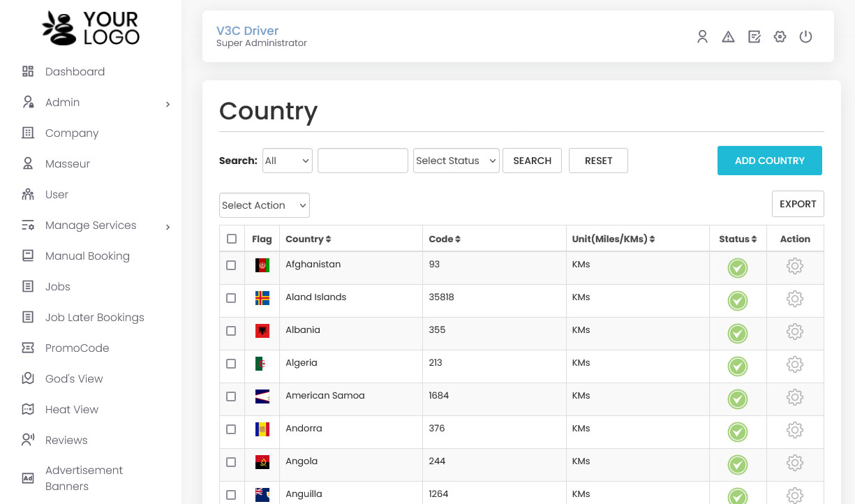Check the Anguilla row checkbox
The width and height of the screenshot is (855, 504).
tap(231, 495)
